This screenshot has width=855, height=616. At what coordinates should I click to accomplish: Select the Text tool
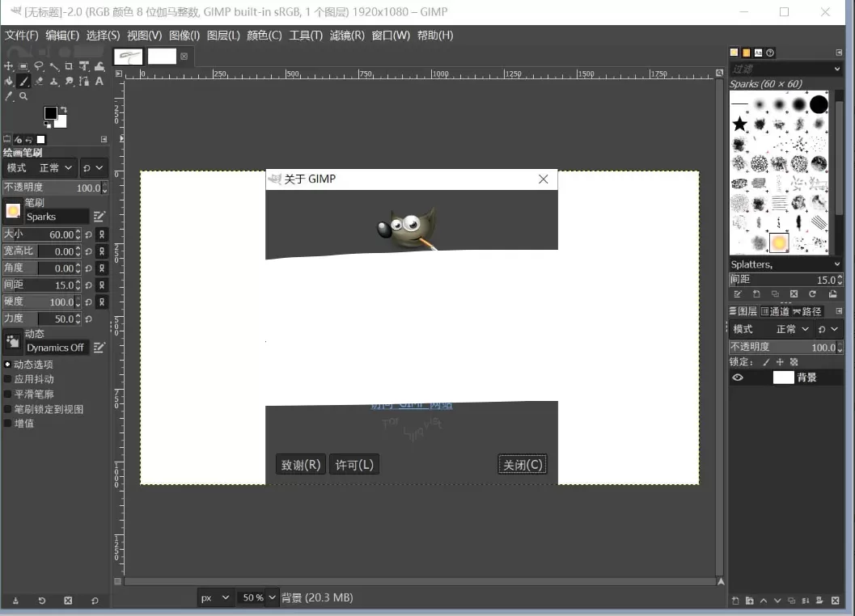pos(99,81)
